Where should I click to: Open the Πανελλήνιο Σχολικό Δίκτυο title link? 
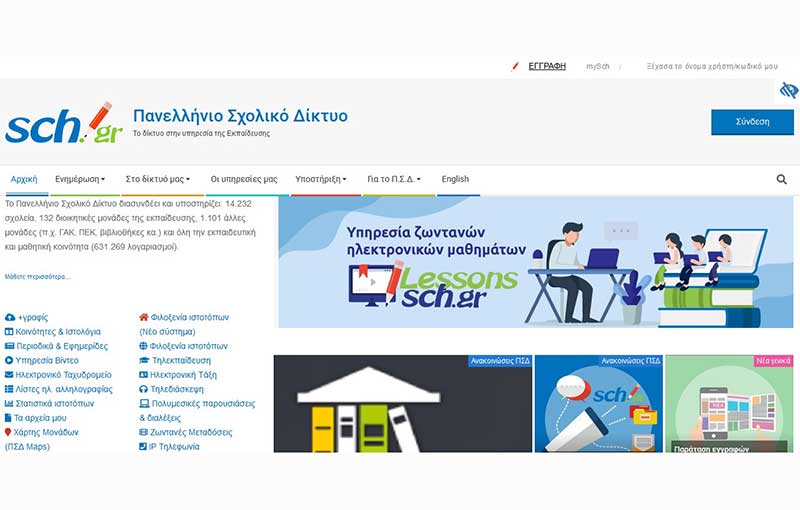[x=240, y=116]
